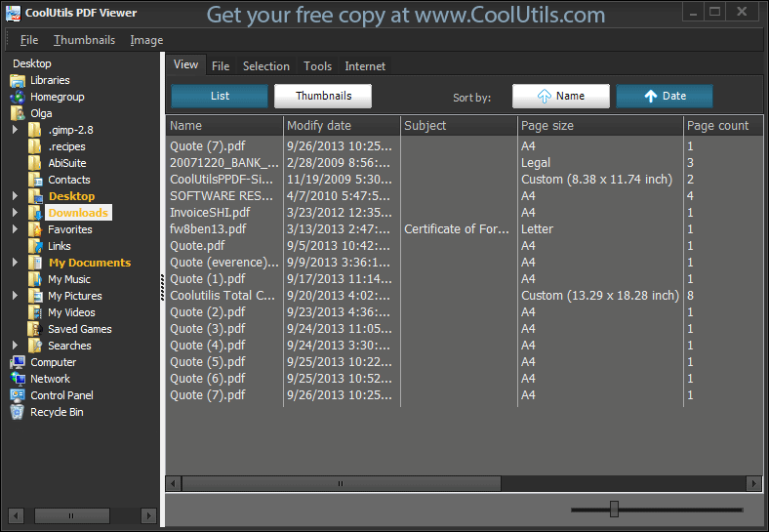This screenshot has height=532, width=769.
Task: Click the AbiSuite folder icon
Action: (x=35, y=163)
